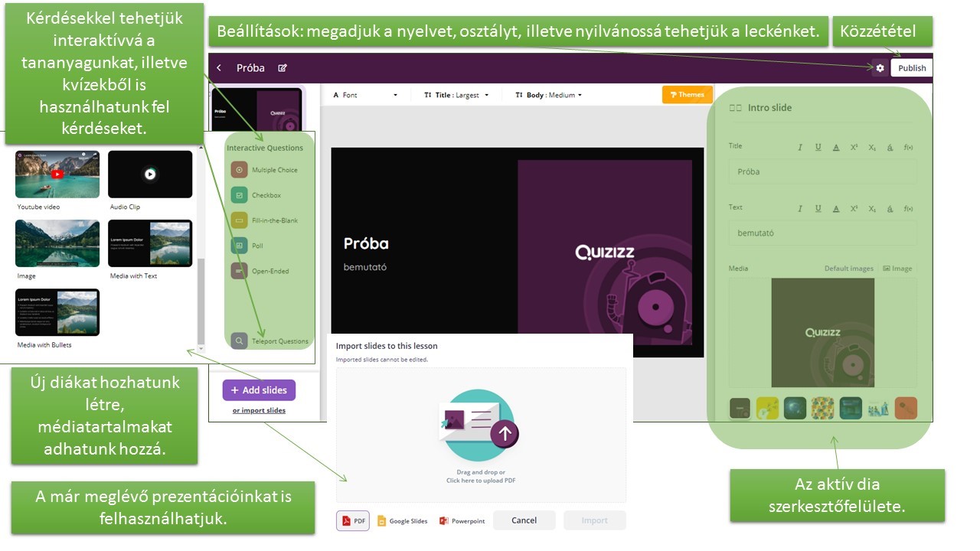Screen dimensions: 980x551
Task: Select the Powerpoint import option
Action: coord(462,521)
